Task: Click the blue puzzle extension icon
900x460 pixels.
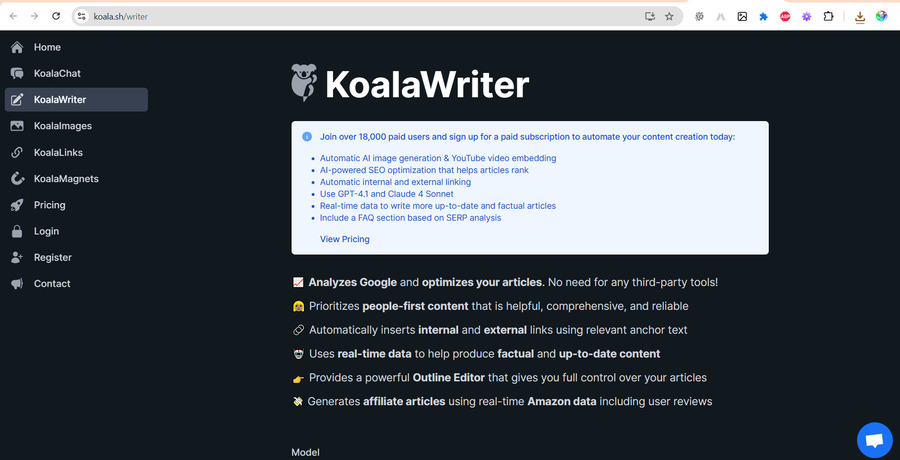Action: click(x=763, y=17)
